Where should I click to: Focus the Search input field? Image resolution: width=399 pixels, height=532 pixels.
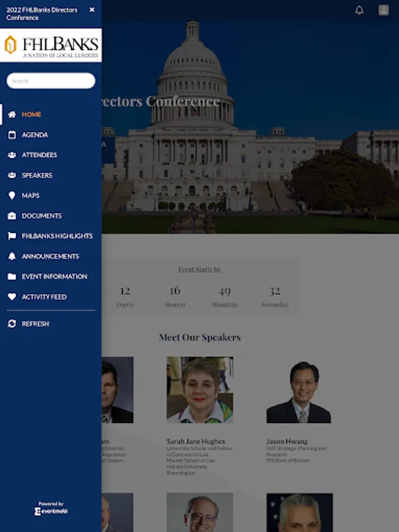[x=51, y=81]
